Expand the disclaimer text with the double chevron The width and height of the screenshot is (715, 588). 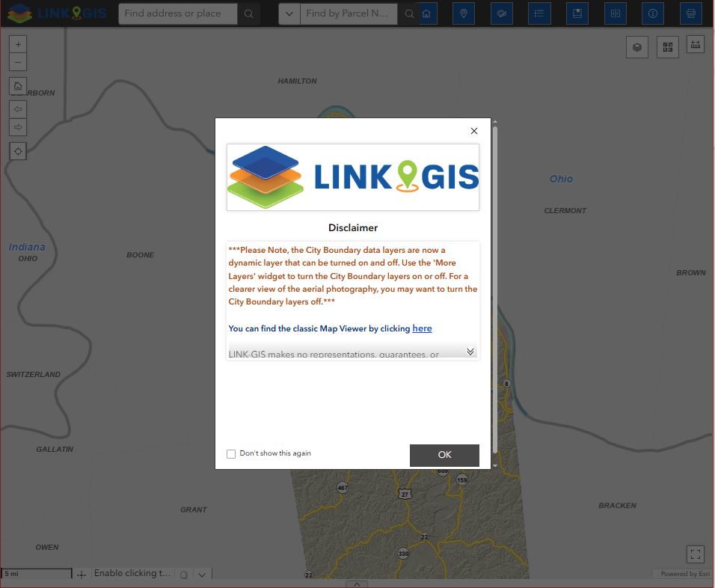470,352
